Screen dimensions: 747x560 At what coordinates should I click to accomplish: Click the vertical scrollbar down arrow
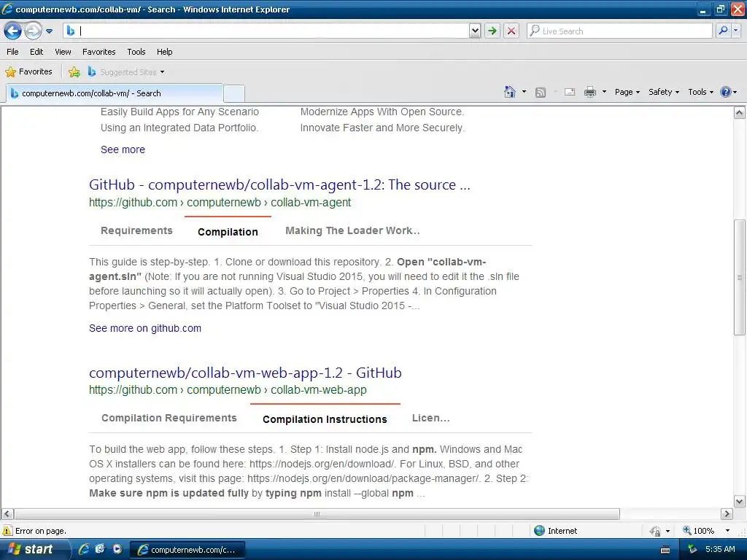pyautogui.click(x=740, y=502)
